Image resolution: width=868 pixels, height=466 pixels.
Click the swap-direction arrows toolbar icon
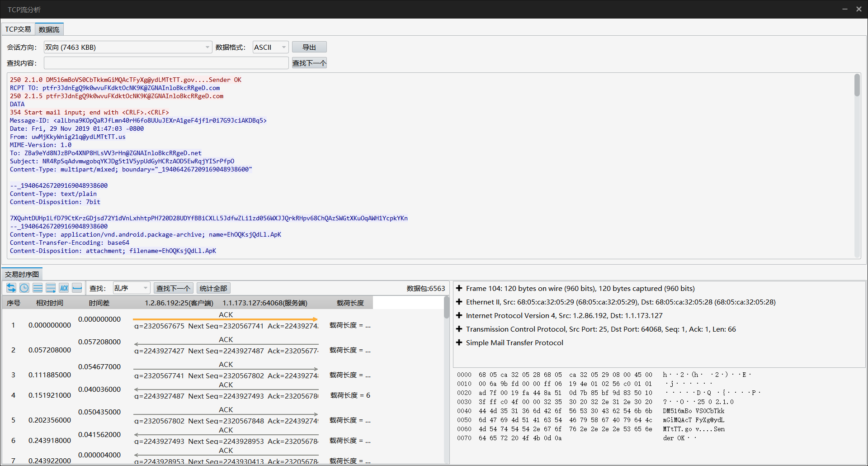[11, 288]
